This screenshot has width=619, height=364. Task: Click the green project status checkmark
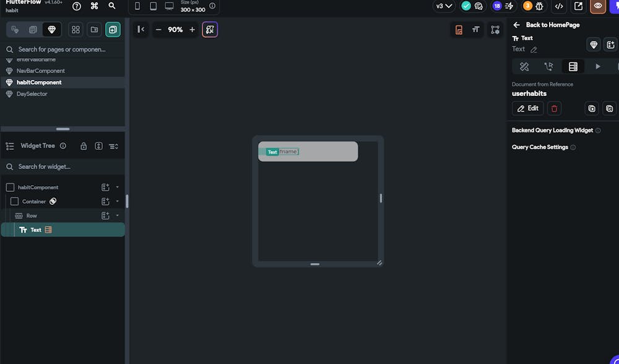(x=466, y=6)
